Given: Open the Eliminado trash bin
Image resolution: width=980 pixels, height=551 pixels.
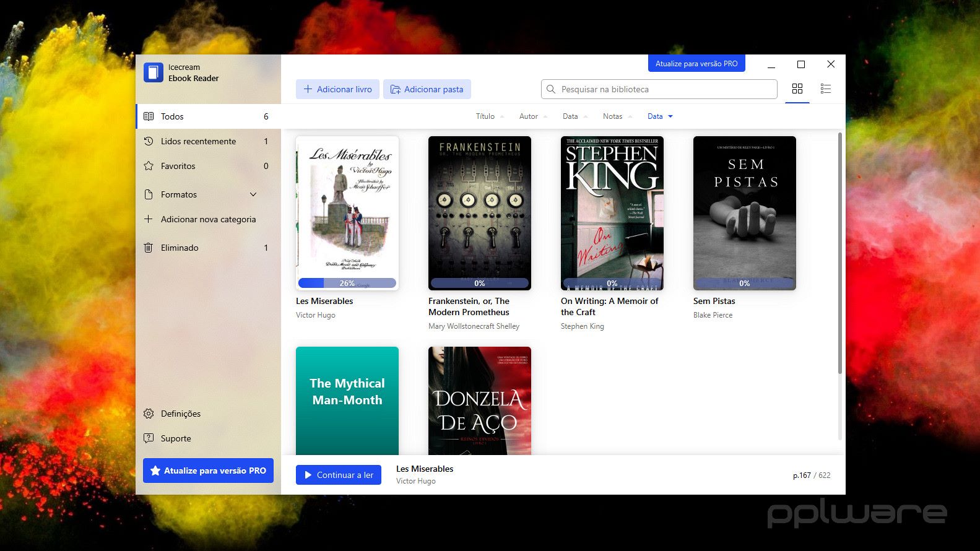Looking at the screenshot, I should tap(180, 248).
